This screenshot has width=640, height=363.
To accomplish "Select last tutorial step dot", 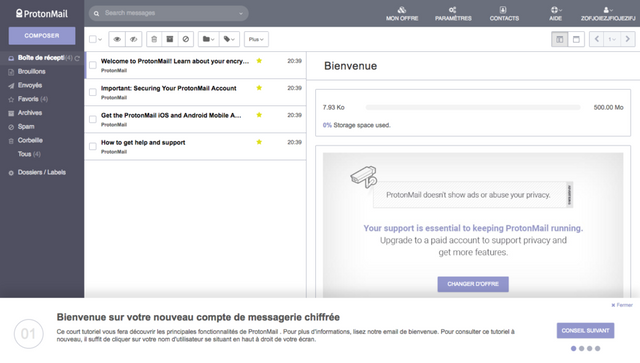I will click(x=598, y=349).
